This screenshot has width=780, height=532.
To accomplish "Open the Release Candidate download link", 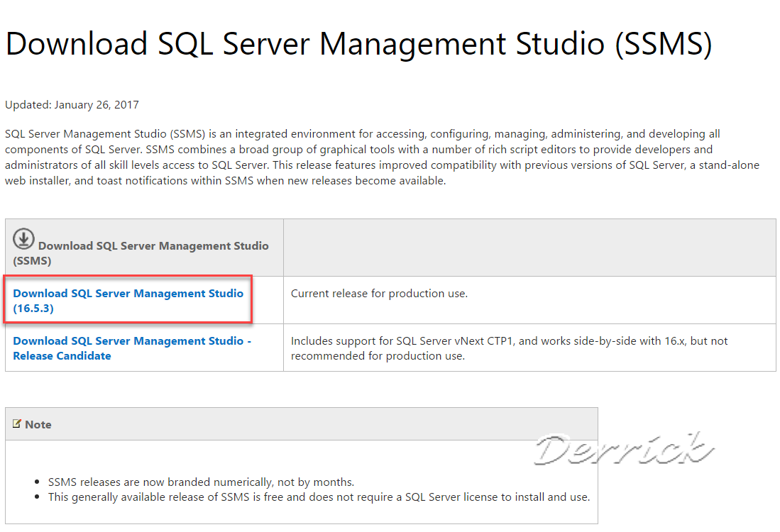I will click(x=132, y=348).
